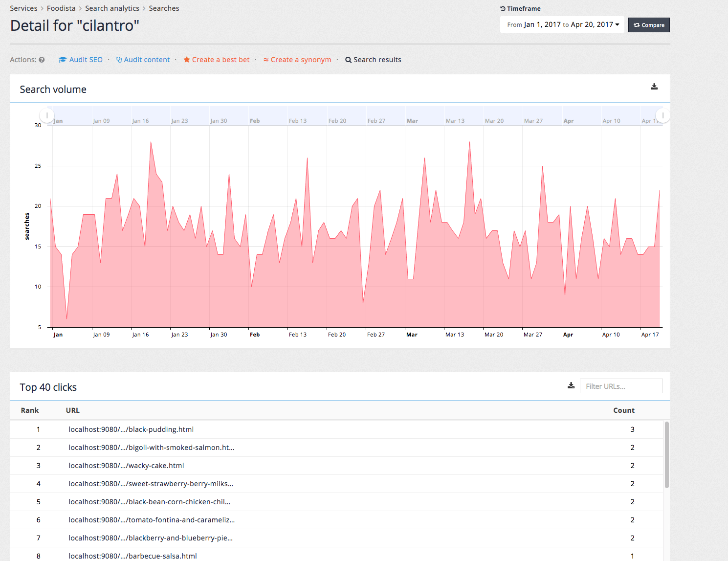The width and height of the screenshot is (728, 561).
Task: Sort by the Count column header
Action: tap(623, 410)
